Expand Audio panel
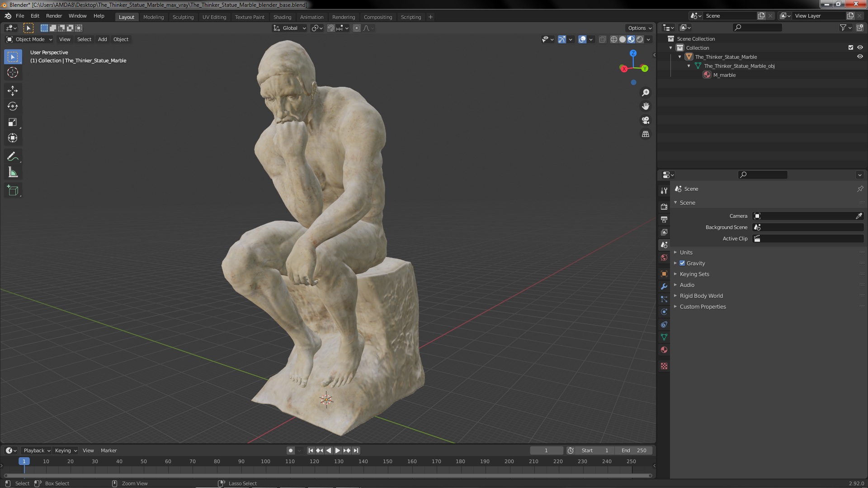This screenshot has height=488, width=868. click(x=687, y=285)
